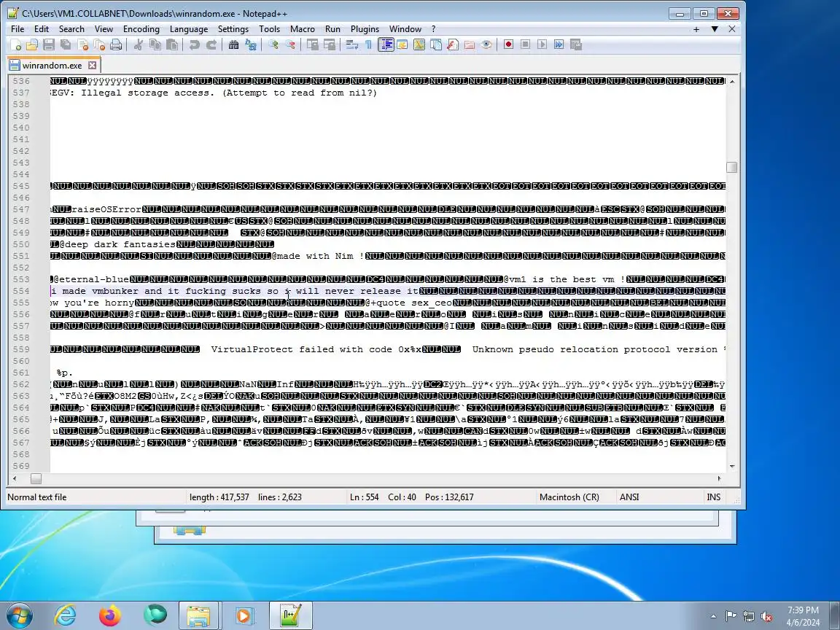Open the Macro menu
The height and width of the screenshot is (630, 840).
[303, 29]
